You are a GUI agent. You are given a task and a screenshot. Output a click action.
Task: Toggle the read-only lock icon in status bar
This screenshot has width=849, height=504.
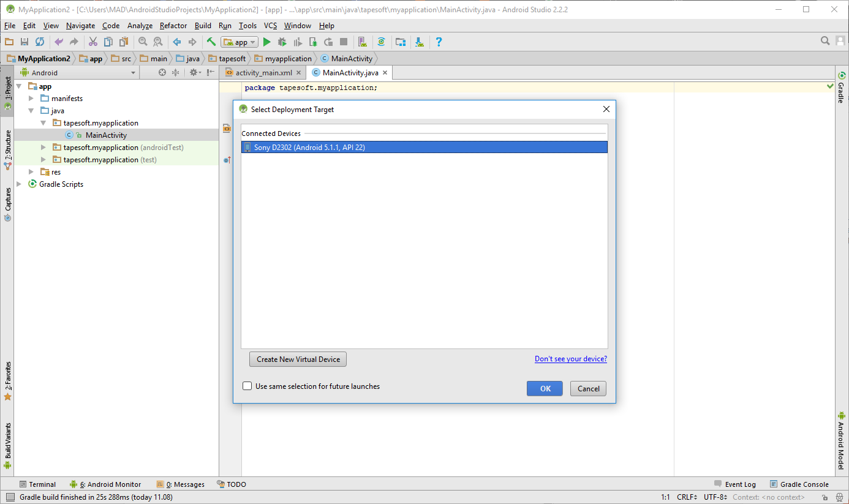pos(826,497)
